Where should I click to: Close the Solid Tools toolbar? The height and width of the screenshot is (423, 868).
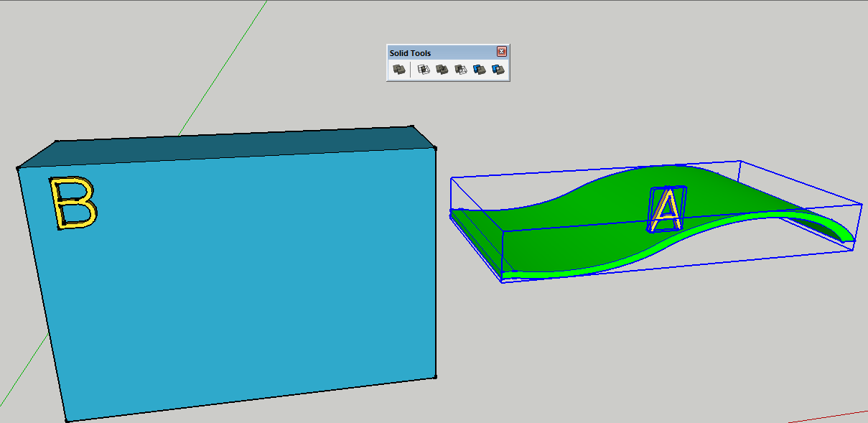501,52
